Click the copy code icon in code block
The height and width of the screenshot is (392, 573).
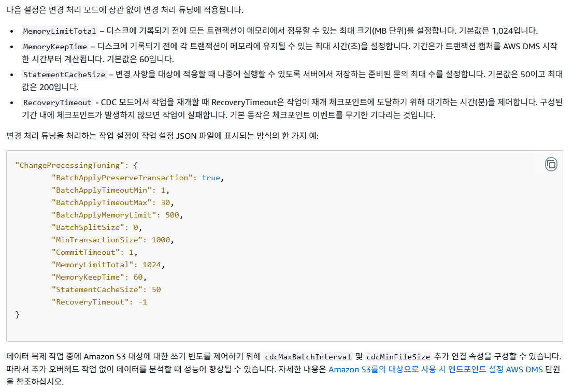pos(551,165)
